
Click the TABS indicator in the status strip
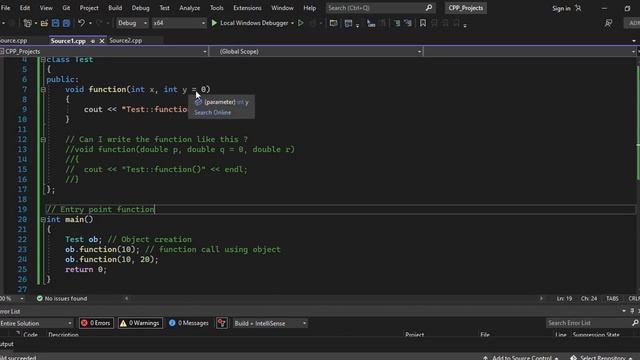tap(612, 298)
